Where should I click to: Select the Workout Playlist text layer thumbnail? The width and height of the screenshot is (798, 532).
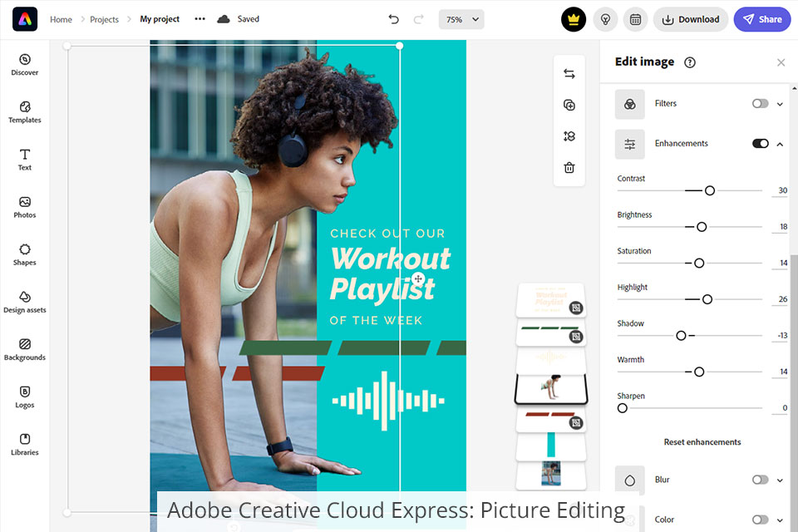(550, 300)
